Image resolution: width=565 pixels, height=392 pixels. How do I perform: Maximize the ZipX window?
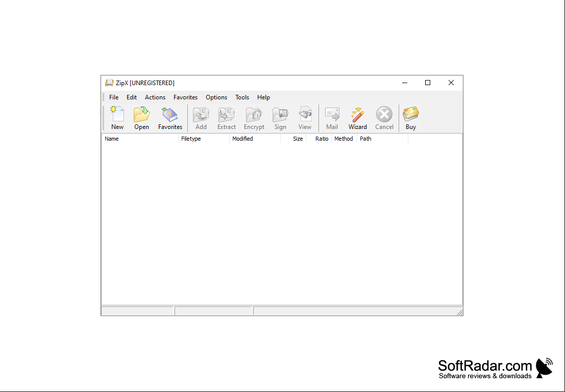click(428, 83)
